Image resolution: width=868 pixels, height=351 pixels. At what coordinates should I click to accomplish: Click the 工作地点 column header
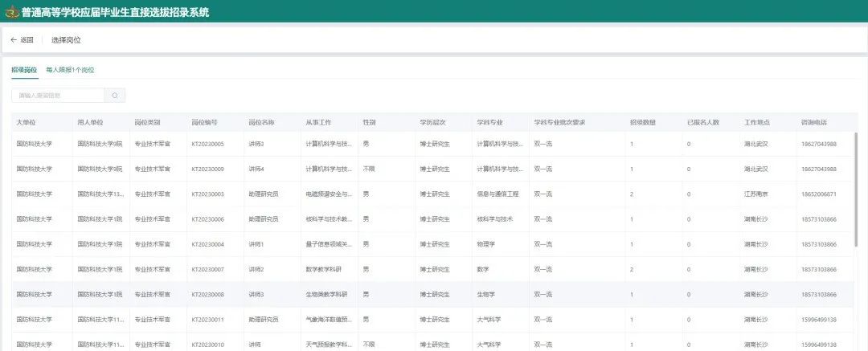point(756,123)
